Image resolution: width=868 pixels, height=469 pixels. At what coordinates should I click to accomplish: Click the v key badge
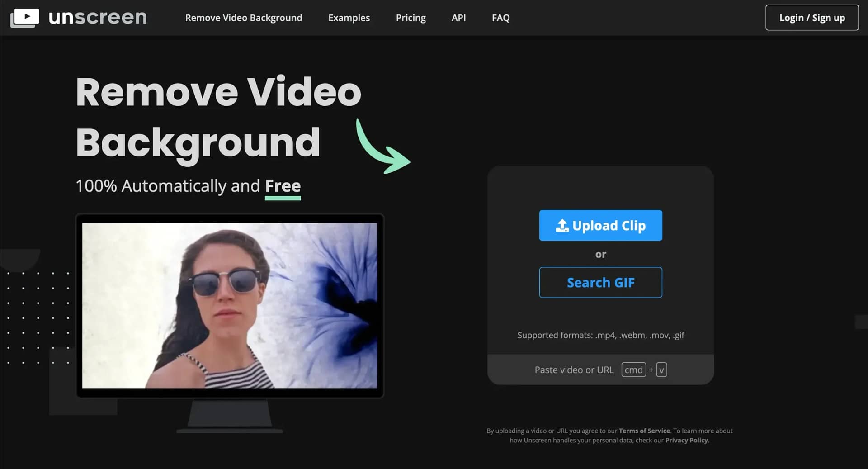[x=661, y=370]
